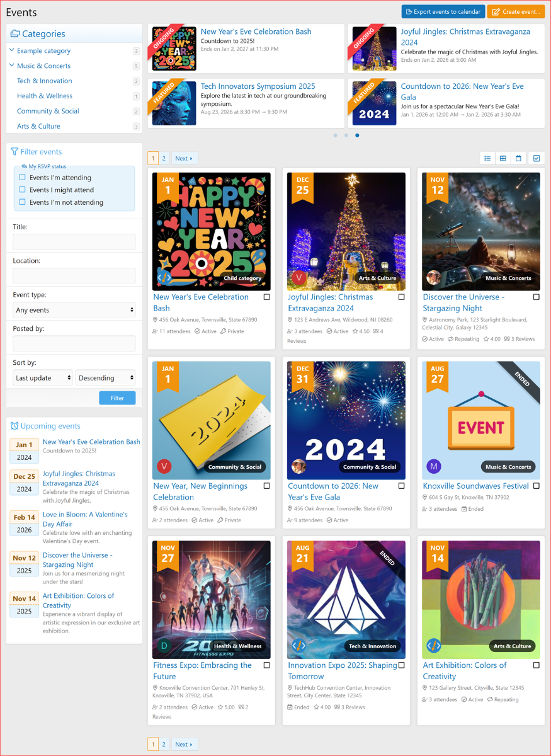Select Tech & Innovation category

click(45, 81)
